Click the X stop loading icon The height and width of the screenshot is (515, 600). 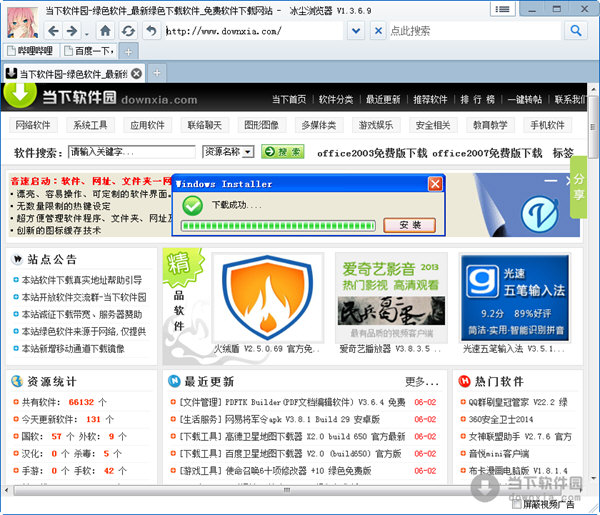tap(378, 31)
